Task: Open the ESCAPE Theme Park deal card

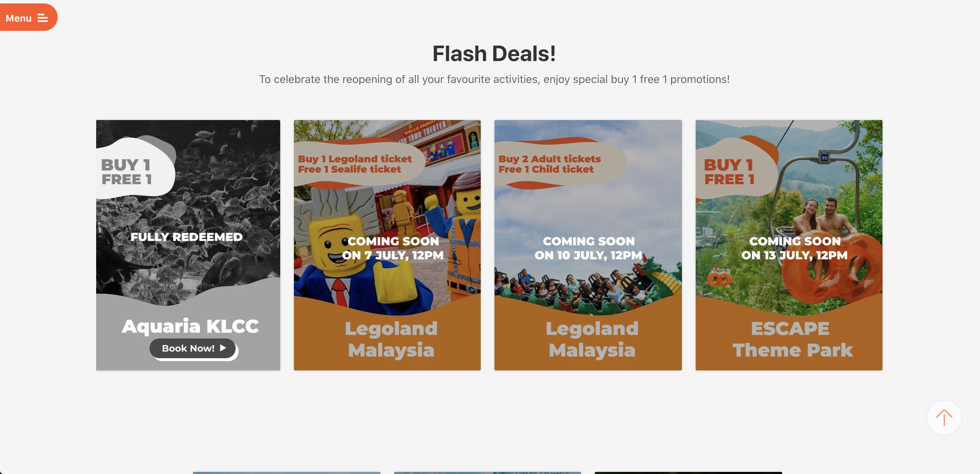Action: 789,245
